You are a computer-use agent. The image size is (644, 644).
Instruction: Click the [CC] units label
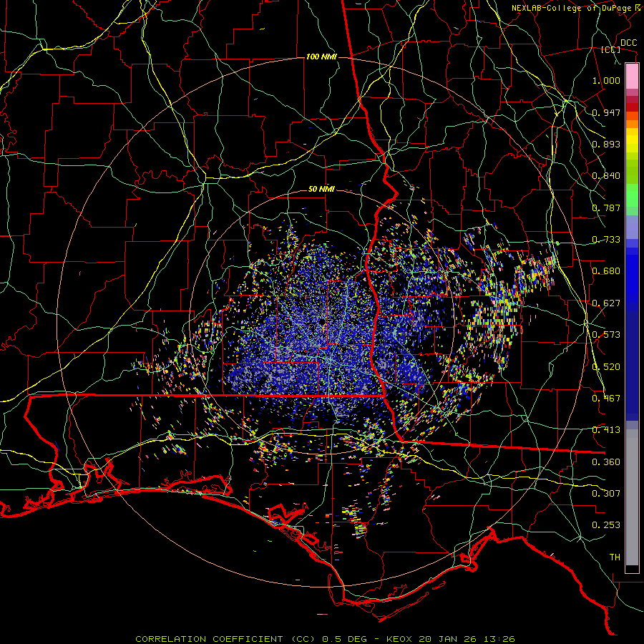coord(611,49)
